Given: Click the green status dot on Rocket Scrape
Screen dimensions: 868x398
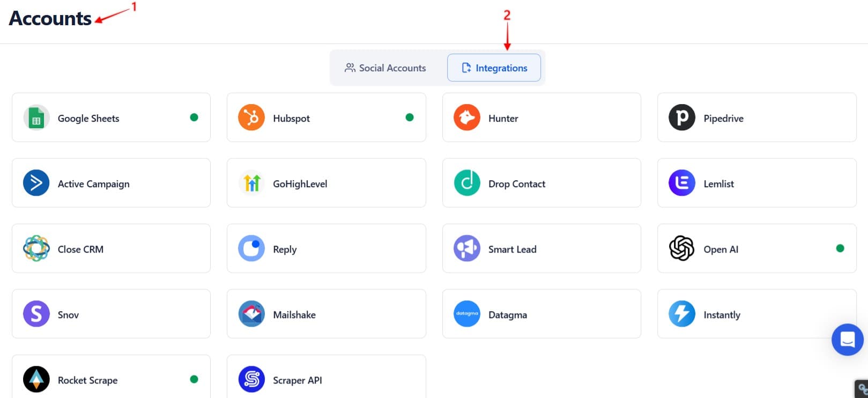Looking at the screenshot, I should click(x=194, y=379).
